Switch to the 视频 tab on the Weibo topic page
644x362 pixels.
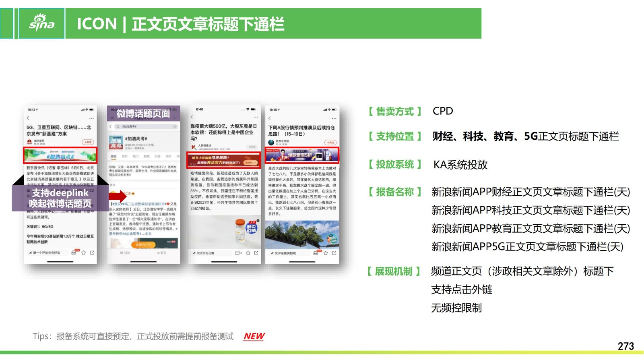pos(147,156)
